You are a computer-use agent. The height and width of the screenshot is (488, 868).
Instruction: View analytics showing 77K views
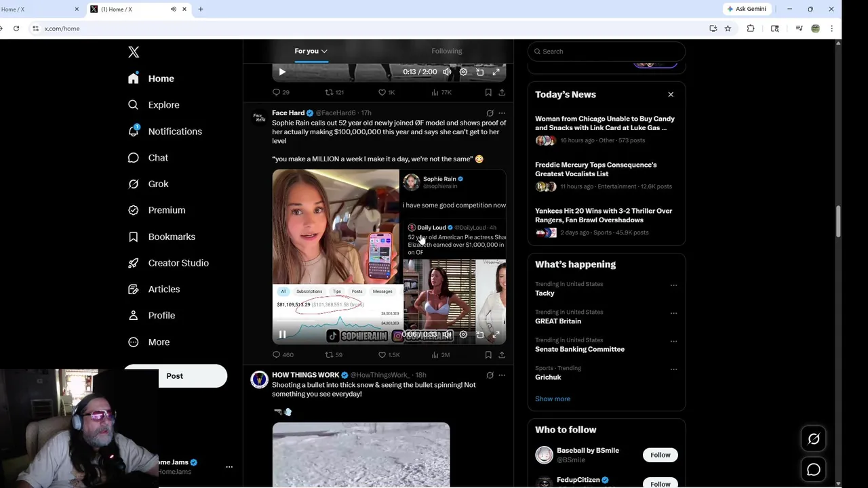441,92
